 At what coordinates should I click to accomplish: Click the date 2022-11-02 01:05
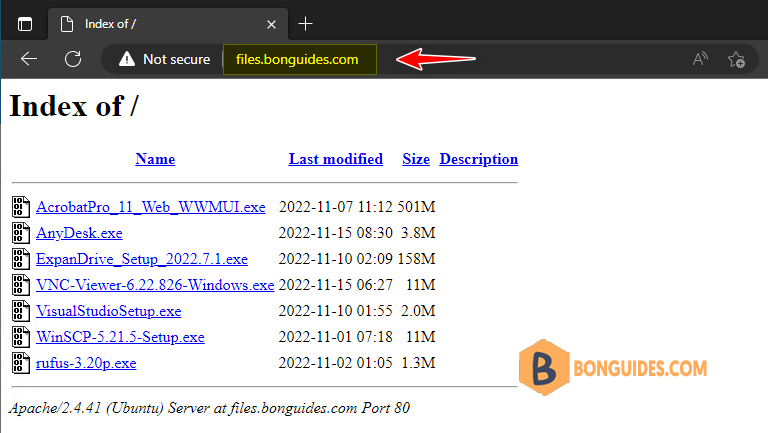tap(336, 362)
